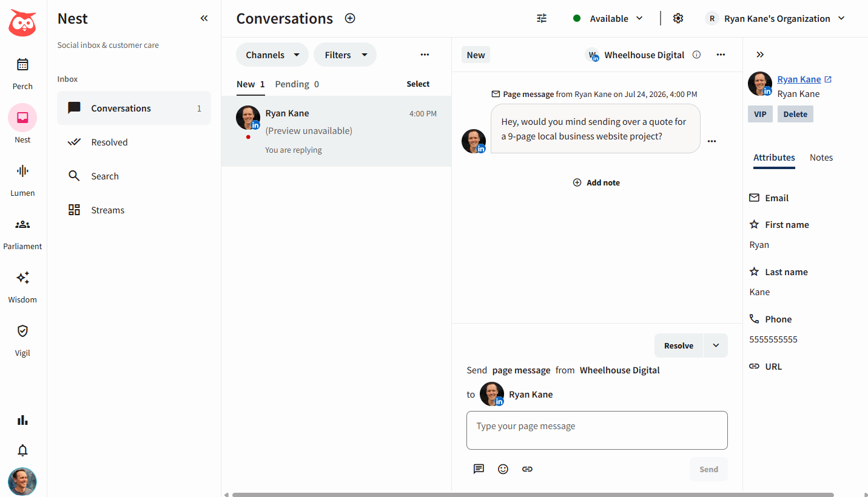
Task: Expand the Resolve options arrow
Action: click(716, 345)
